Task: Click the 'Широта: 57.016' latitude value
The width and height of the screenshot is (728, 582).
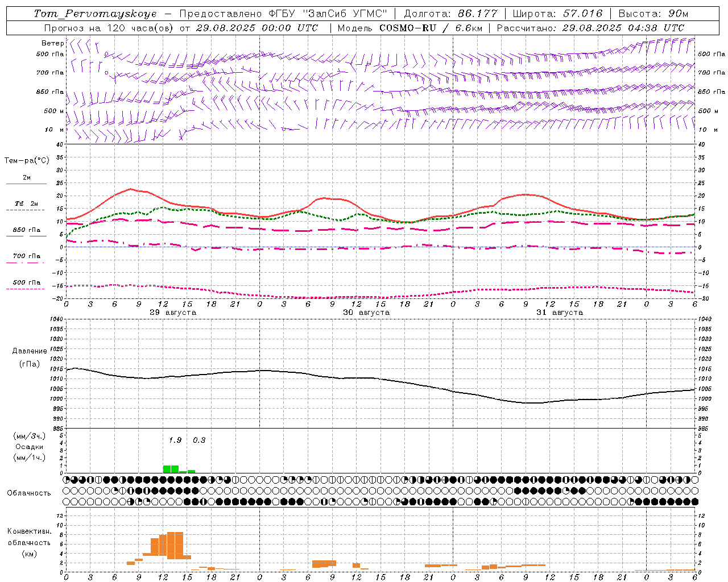Action: (x=557, y=14)
